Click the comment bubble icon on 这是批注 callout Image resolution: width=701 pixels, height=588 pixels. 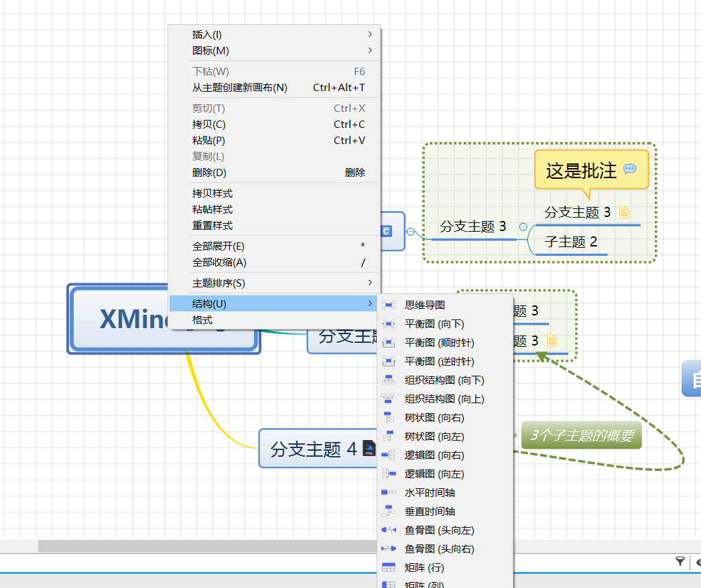pos(629,170)
